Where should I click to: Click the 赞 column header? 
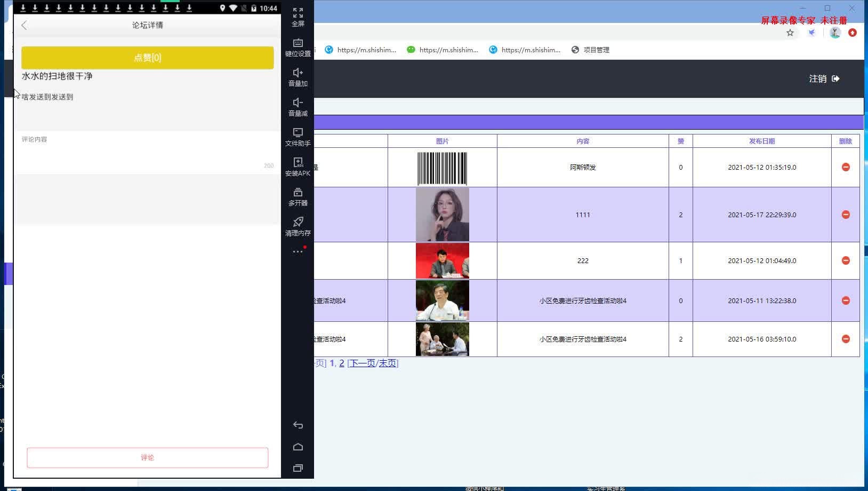681,141
